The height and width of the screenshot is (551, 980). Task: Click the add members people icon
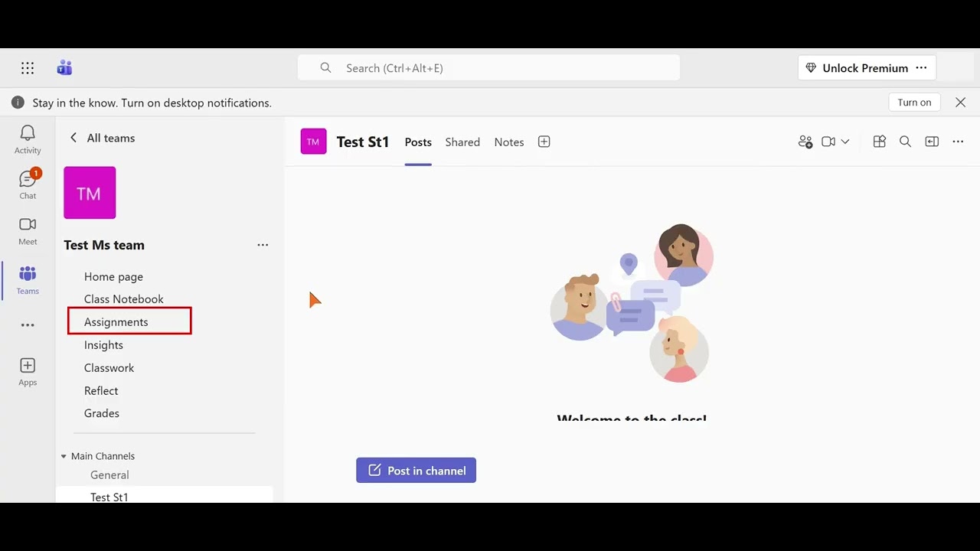[805, 142]
